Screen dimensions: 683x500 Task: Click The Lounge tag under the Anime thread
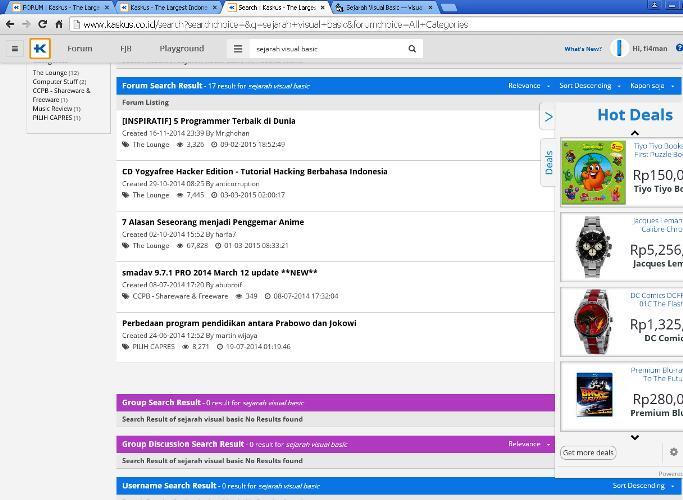click(x=151, y=246)
